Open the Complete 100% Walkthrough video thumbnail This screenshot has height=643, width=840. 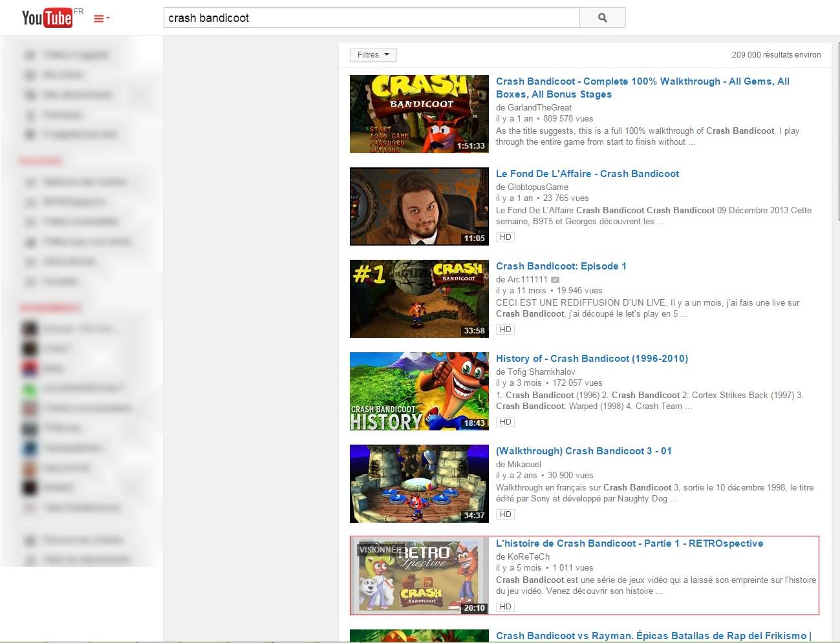(x=419, y=114)
